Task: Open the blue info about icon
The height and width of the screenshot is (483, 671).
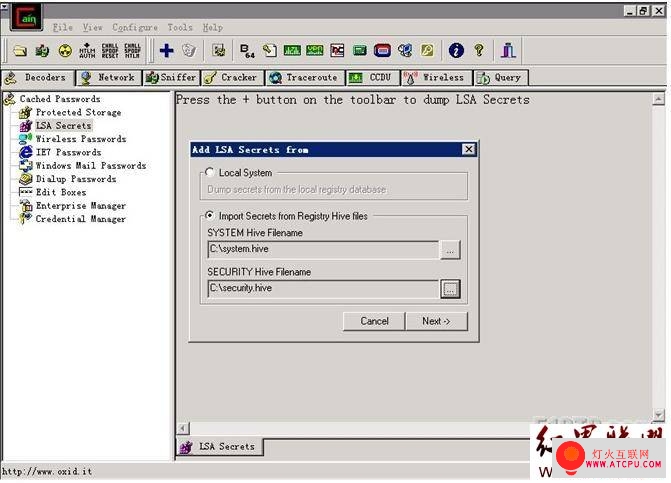Action: tap(456, 50)
